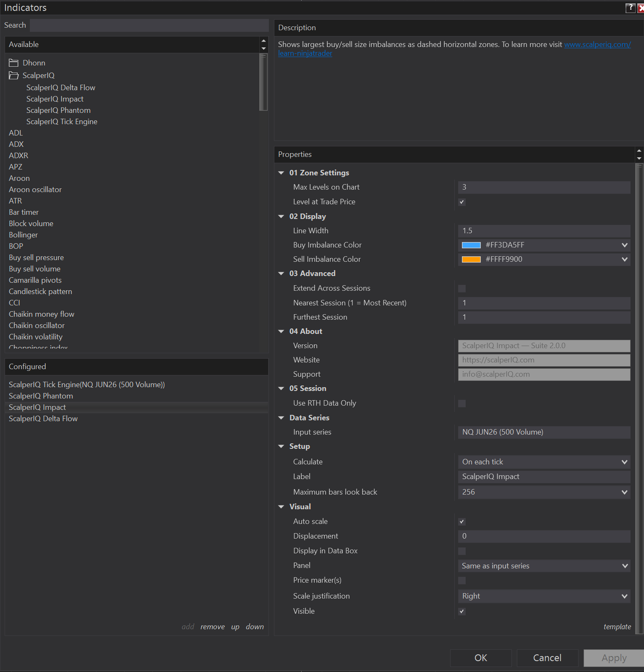
Task: Open Buy Imbalance Color dropdown arrow
Action: tap(624, 245)
